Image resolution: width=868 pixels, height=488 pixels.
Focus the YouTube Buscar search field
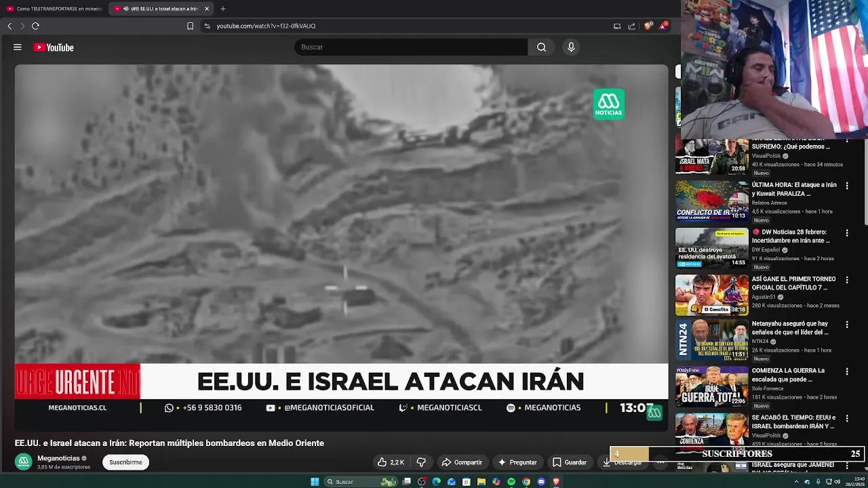[411, 47]
